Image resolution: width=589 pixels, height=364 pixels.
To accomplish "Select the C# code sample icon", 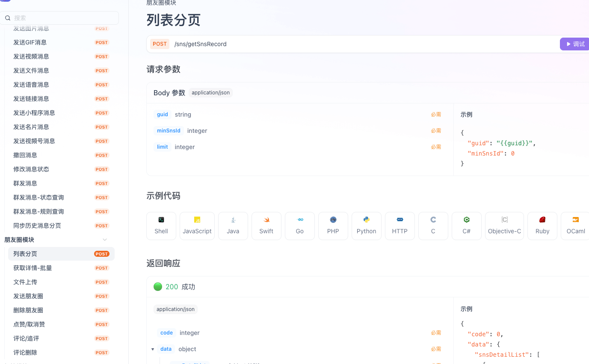I will point(466,226).
